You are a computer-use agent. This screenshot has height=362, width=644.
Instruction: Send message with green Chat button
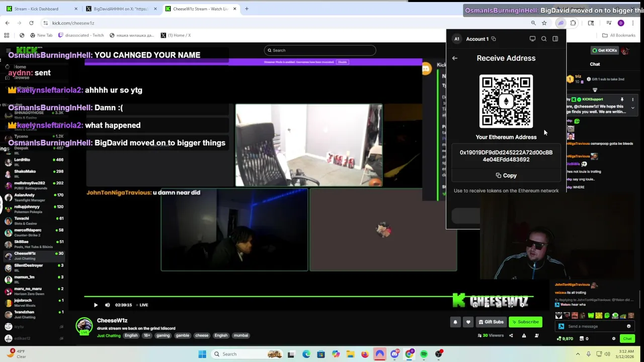627,338
